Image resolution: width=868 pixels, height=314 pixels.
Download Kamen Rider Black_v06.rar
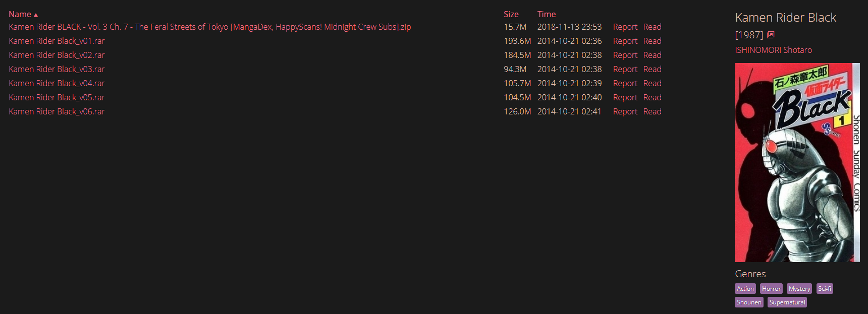[57, 111]
